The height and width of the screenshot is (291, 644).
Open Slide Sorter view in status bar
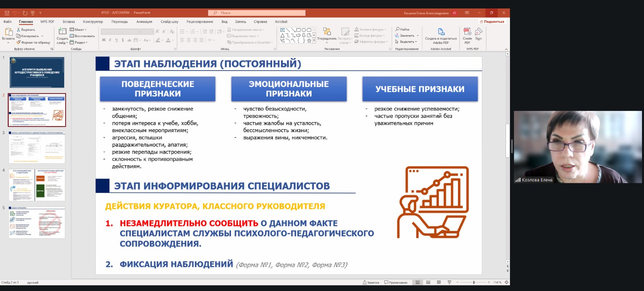[x=428, y=283]
